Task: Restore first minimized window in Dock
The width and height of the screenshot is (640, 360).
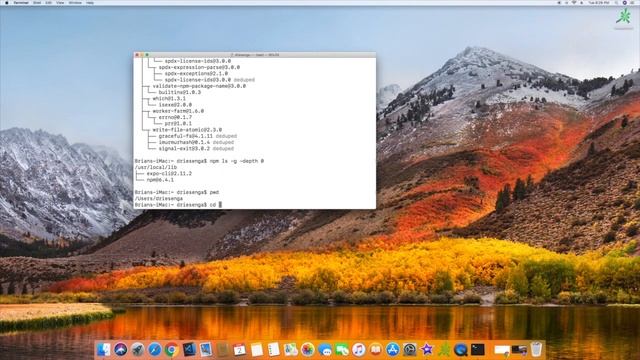Action: [502, 350]
